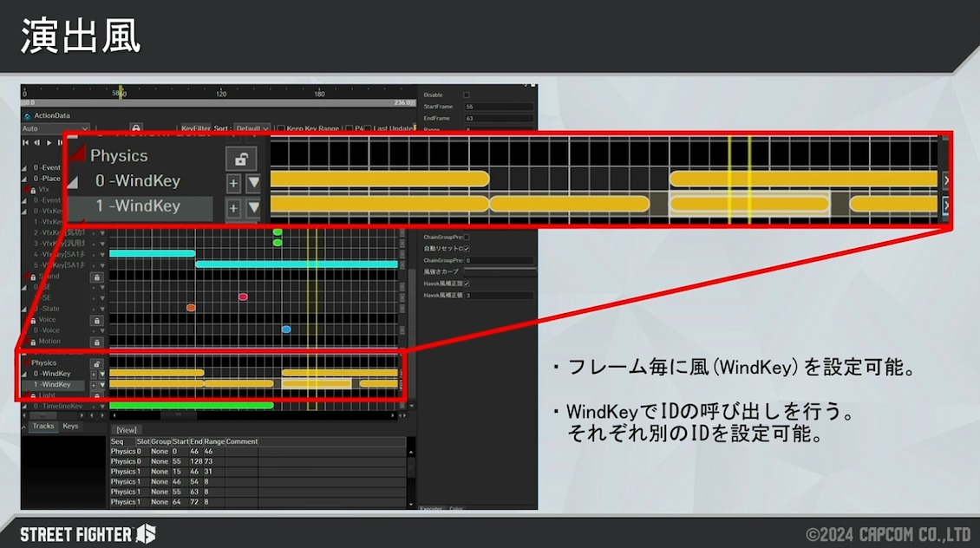Click the table scroll-up arrow

click(x=410, y=452)
